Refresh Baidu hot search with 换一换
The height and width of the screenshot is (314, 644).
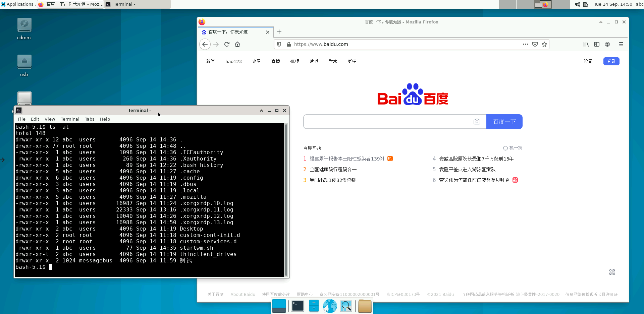[512, 147]
